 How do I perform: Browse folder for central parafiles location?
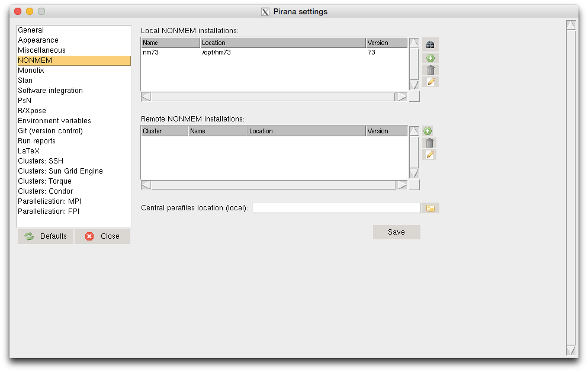(x=430, y=208)
